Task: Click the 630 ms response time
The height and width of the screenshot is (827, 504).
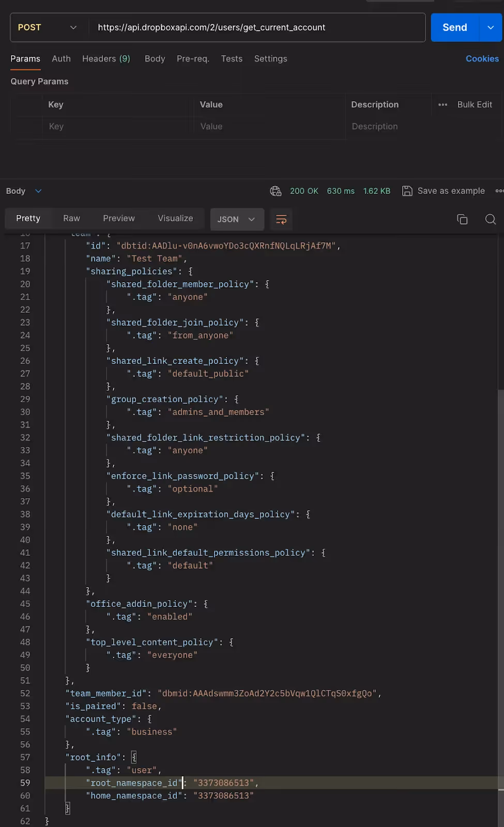Action: coord(341,191)
